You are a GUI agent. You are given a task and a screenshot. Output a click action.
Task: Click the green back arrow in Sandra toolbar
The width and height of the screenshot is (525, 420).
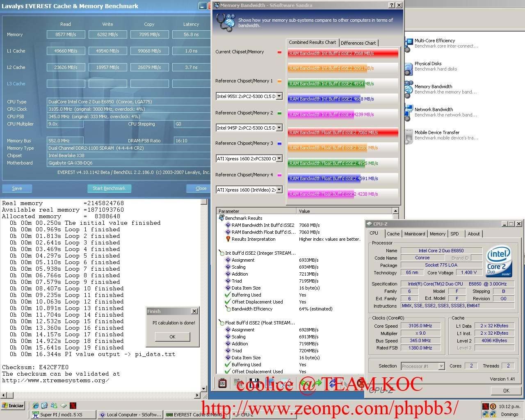(x=305, y=383)
